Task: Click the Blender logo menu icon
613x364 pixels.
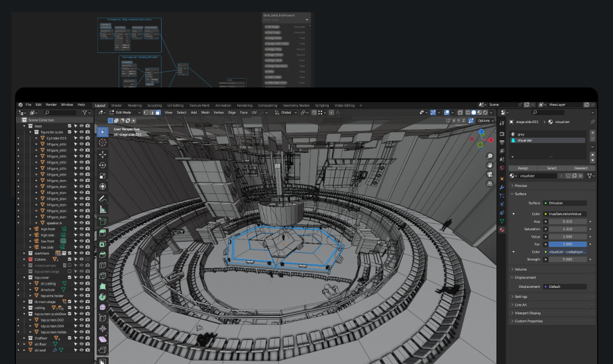Action: pyautogui.click(x=20, y=105)
